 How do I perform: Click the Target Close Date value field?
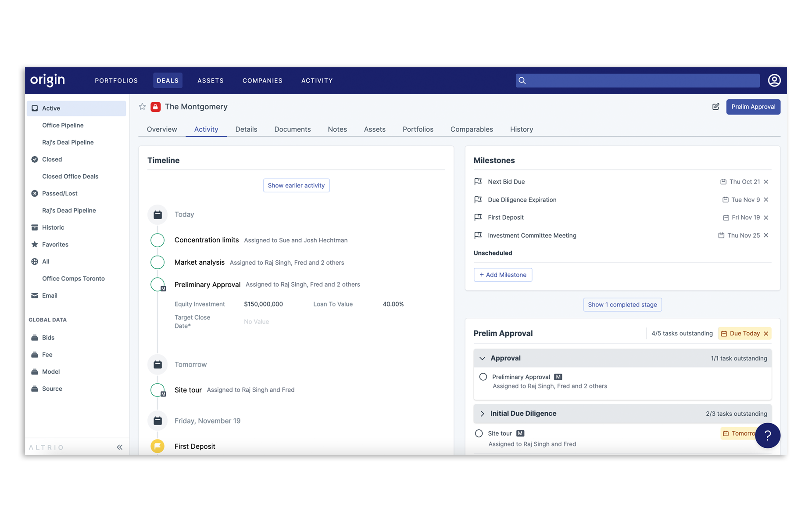tap(256, 321)
